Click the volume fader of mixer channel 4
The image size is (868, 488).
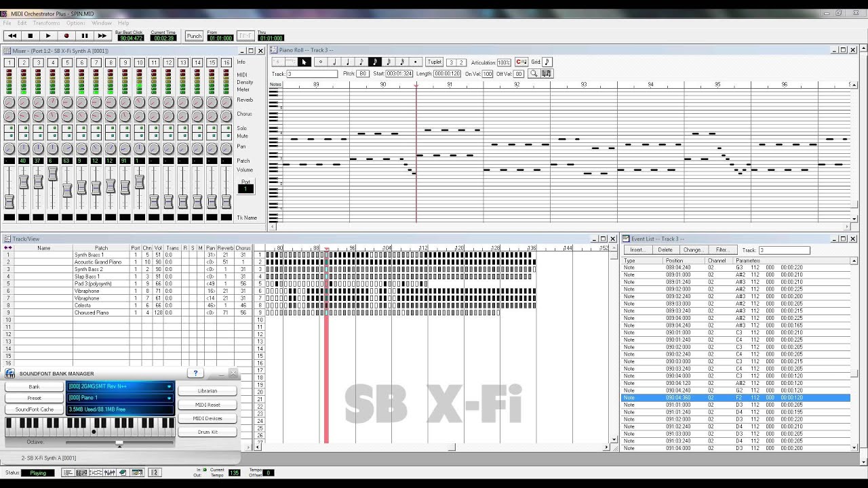(52, 174)
